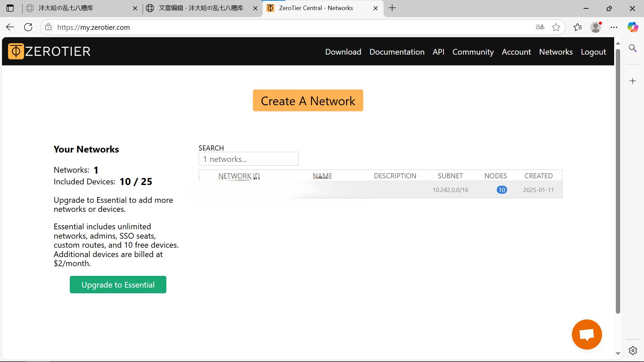Select the 2025-01-11 created date
The height and width of the screenshot is (362, 644).
(x=538, y=190)
